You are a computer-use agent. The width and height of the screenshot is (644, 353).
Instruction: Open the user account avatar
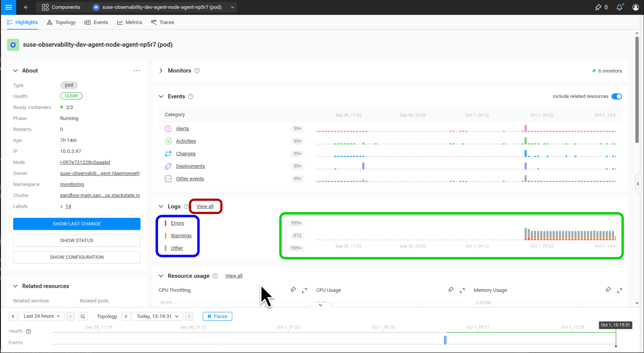[x=635, y=7]
